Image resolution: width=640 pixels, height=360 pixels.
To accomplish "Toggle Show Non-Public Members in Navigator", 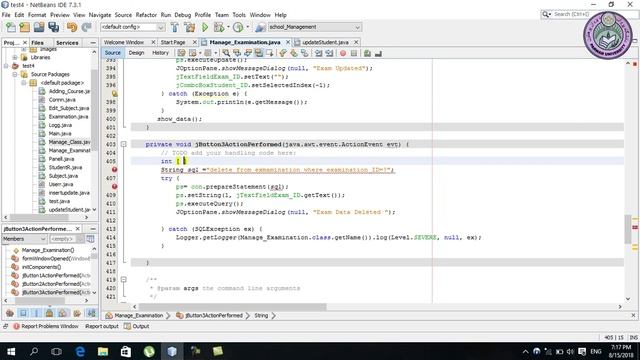I will pyautogui.click(x=49, y=313).
